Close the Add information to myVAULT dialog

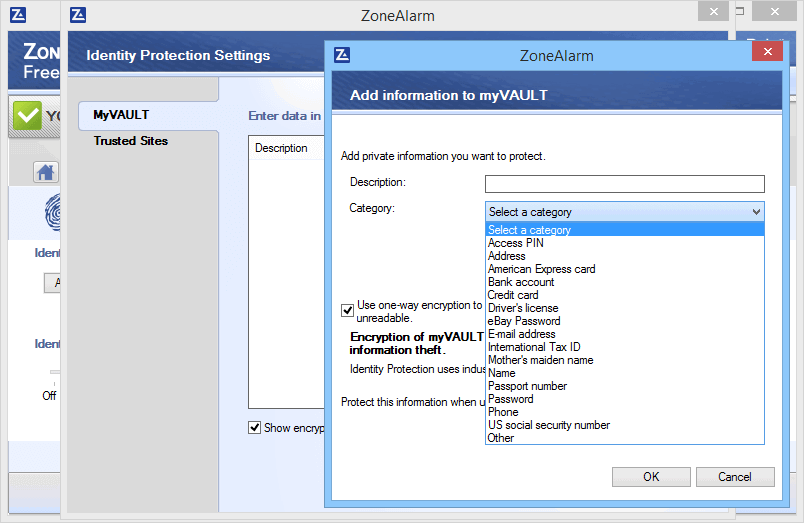click(x=768, y=51)
